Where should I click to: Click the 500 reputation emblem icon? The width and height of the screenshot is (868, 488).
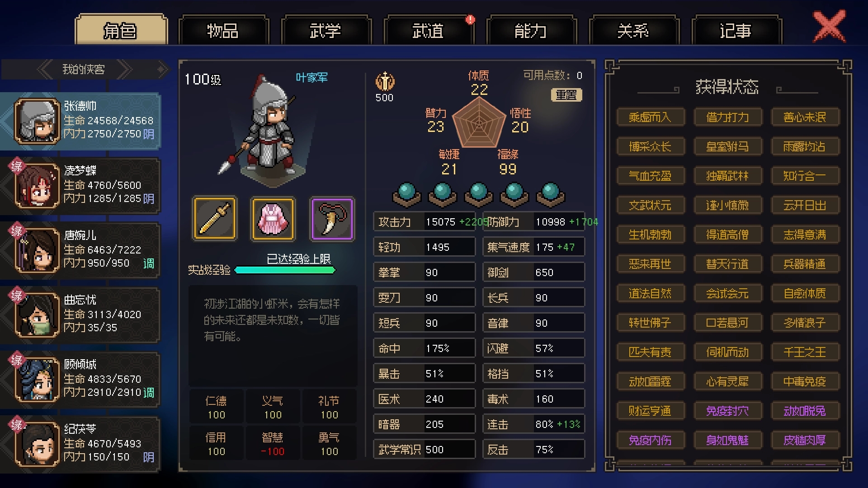tap(385, 81)
